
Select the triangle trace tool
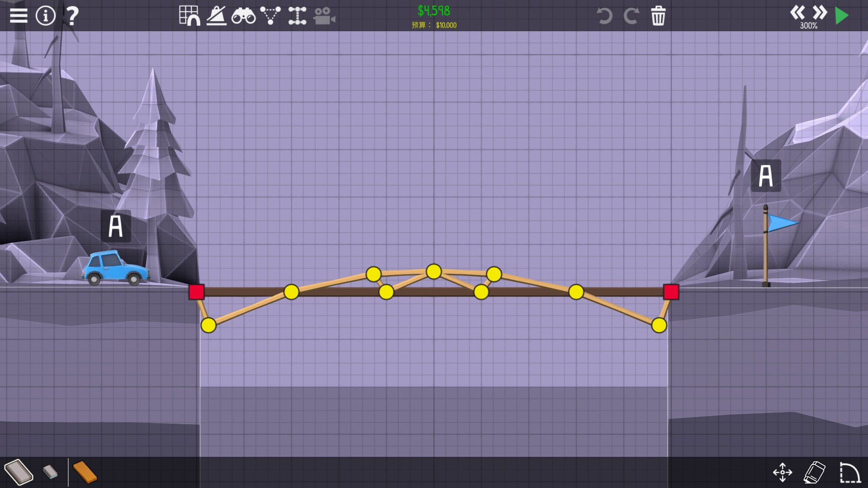(x=270, y=16)
